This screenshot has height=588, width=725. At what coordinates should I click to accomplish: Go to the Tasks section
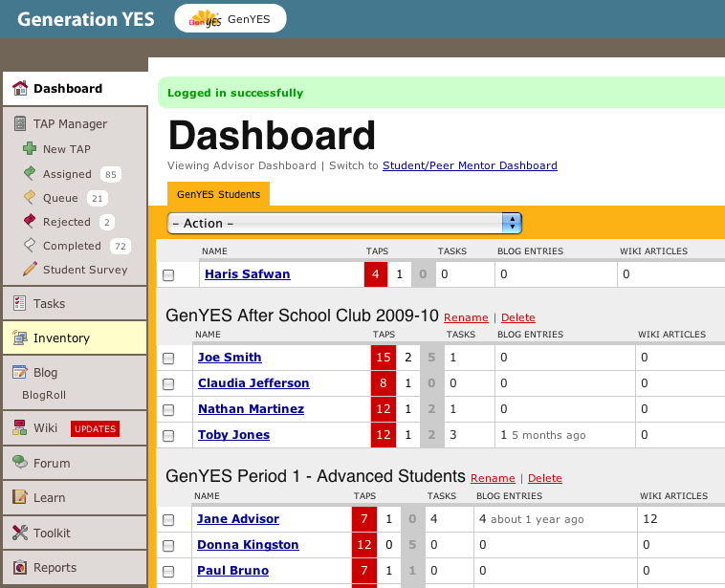75,303
